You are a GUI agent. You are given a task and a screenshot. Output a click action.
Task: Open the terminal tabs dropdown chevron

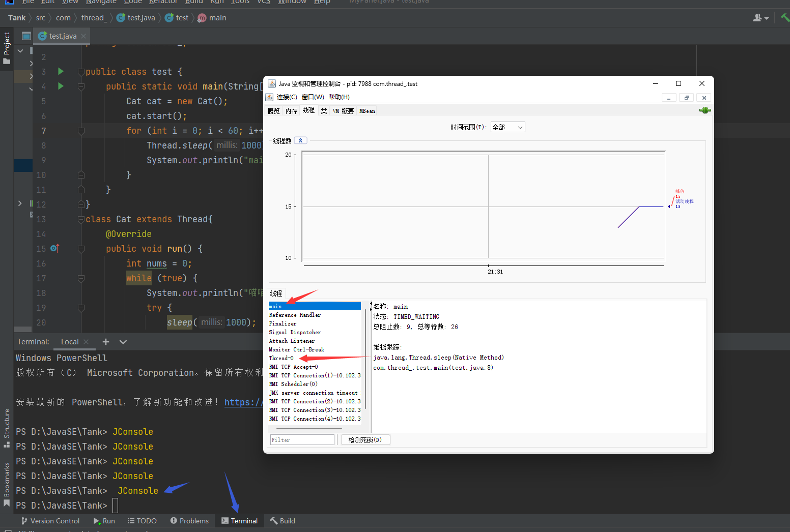pyautogui.click(x=123, y=342)
